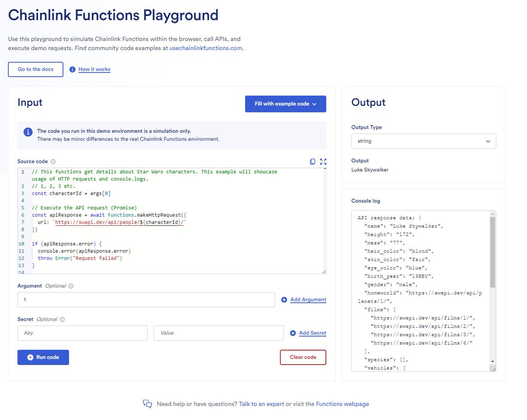
Task: Focus the Argument input containing 1
Action: (x=146, y=300)
